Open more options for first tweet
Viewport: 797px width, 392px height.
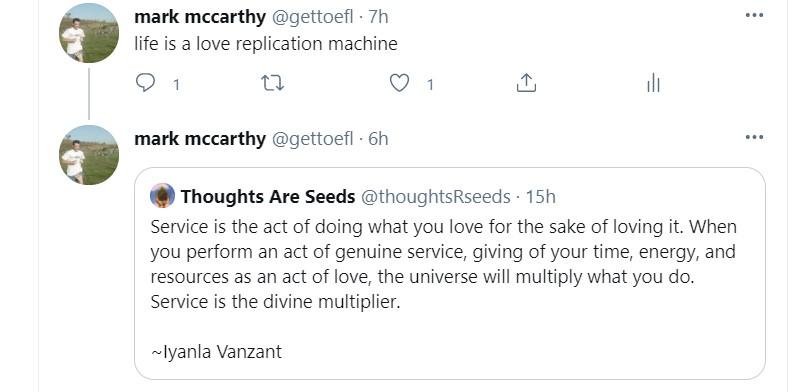coord(754,15)
